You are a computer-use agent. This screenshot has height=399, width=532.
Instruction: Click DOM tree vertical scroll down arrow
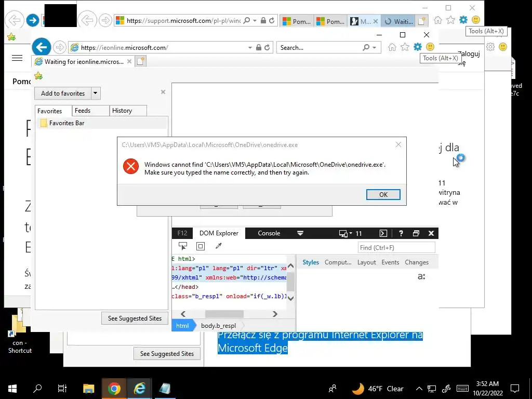click(291, 298)
